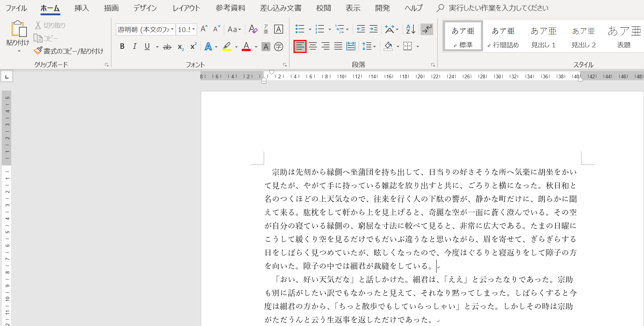Decrease font size with A-down icon
Screen dimensions: 644x326
[217, 29]
